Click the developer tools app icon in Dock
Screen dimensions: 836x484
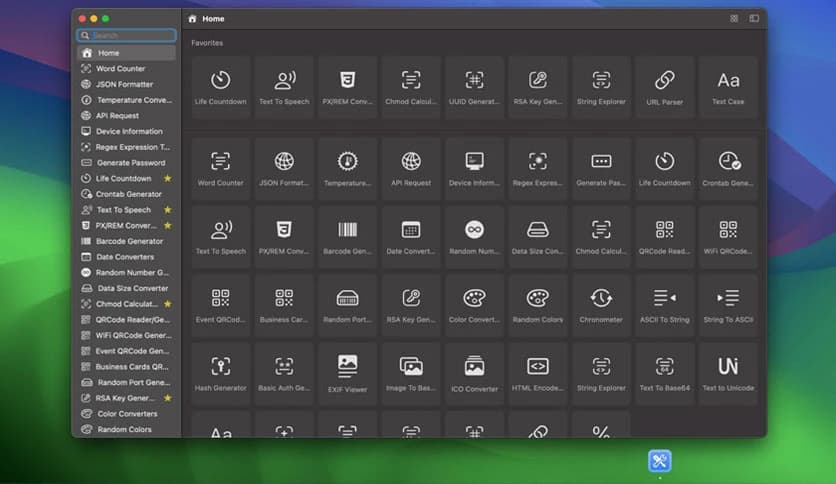click(660, 461)
